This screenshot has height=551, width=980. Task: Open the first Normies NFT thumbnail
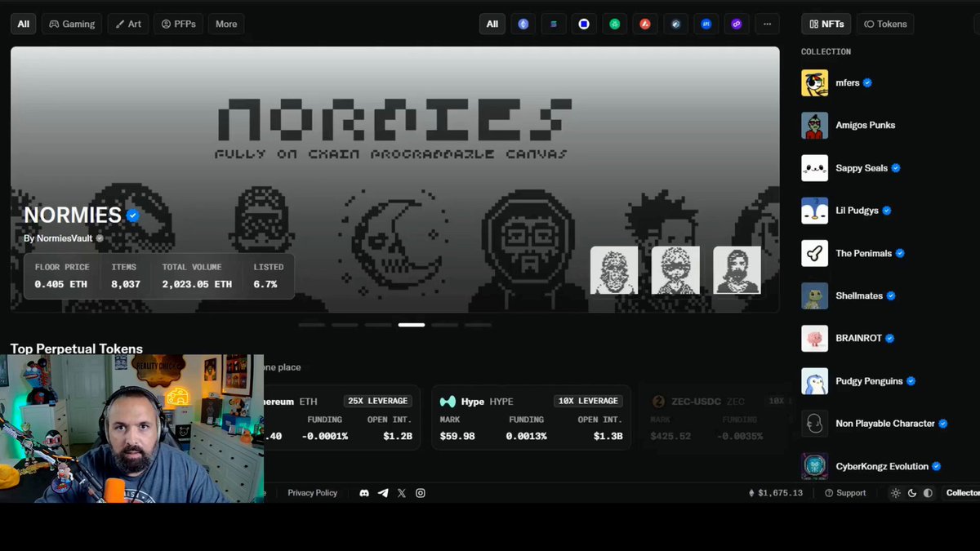tap(614, 270)
